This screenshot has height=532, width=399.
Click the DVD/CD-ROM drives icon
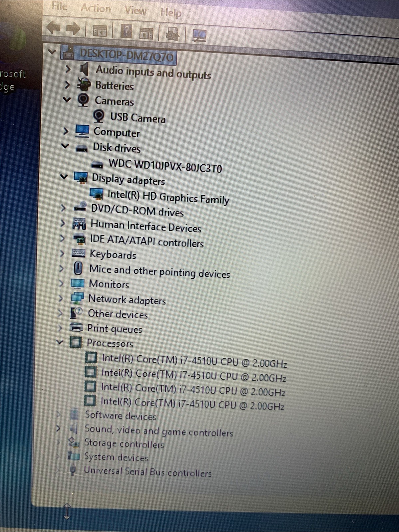click(x=80, y=208)
